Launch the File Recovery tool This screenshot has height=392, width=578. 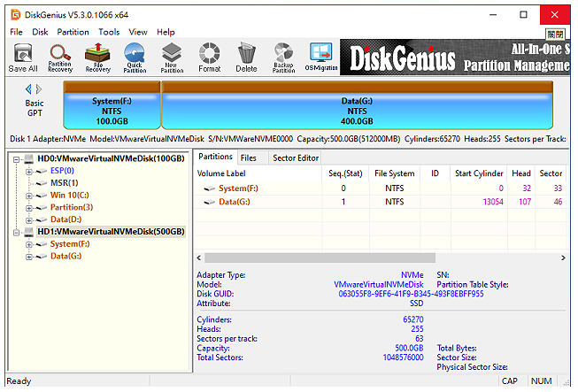point(97,58)
